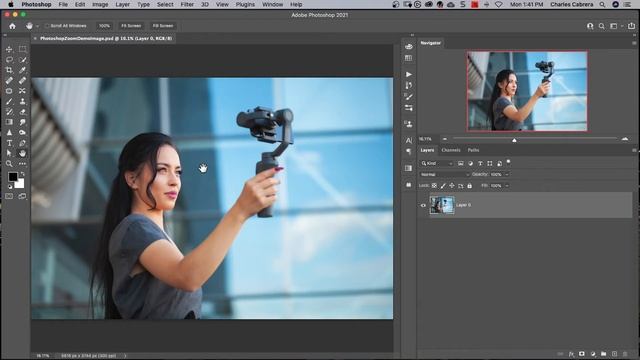Create a new group folder
Image resolution: width=640 pixels, height=360 pixels.
click(603, 354)
